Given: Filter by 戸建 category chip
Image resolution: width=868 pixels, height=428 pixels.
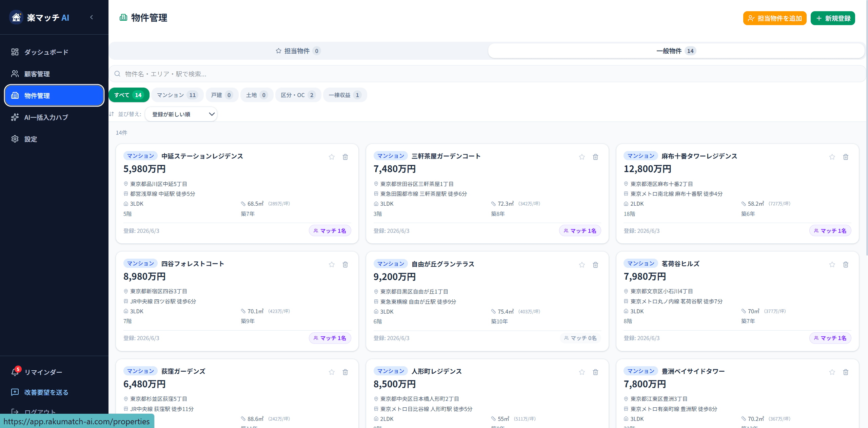Looking at the screenshot, I should [x=222, y=95].
